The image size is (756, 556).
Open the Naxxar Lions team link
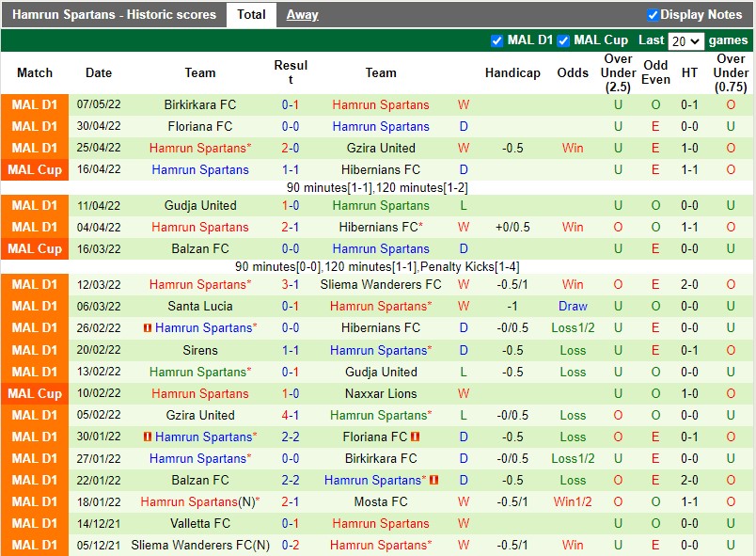point(381,393)
